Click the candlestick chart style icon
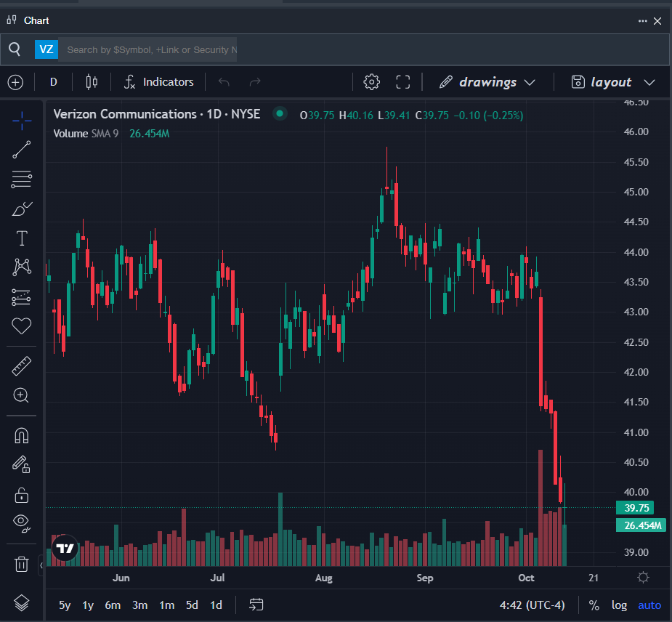The width and height of the screenshot is (672, 622). tap(92, 82)
